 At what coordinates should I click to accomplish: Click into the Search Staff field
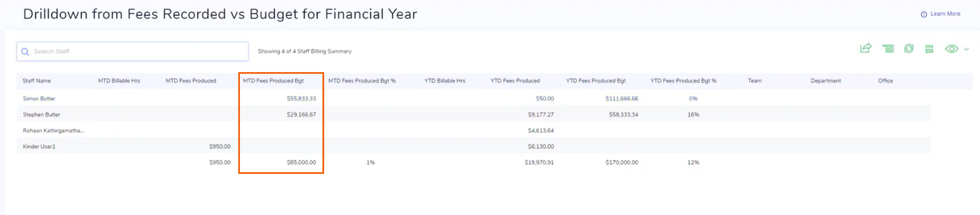click(135, 51)
